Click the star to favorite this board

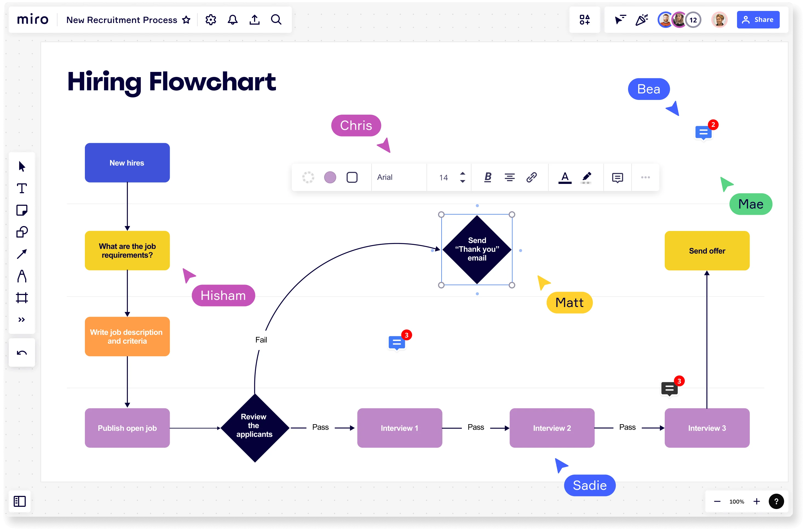tap(186, 20)
